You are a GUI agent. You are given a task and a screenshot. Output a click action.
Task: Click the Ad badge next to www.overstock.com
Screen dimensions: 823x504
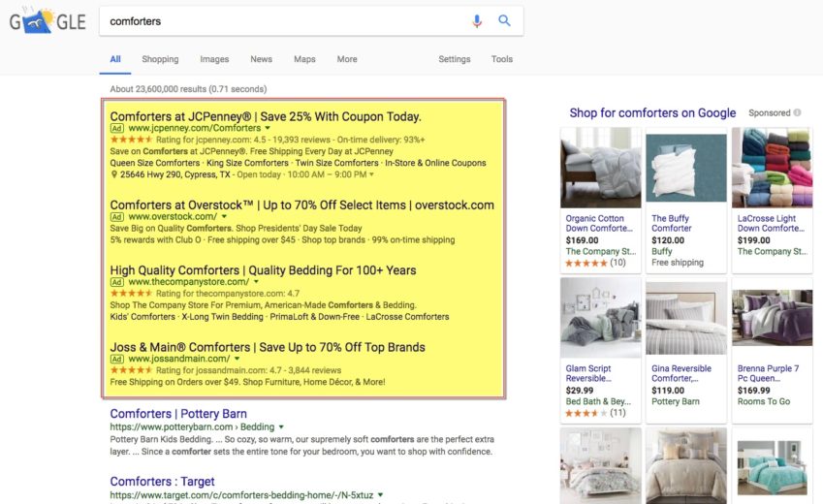pyautogui.click(x=116, y=217)
